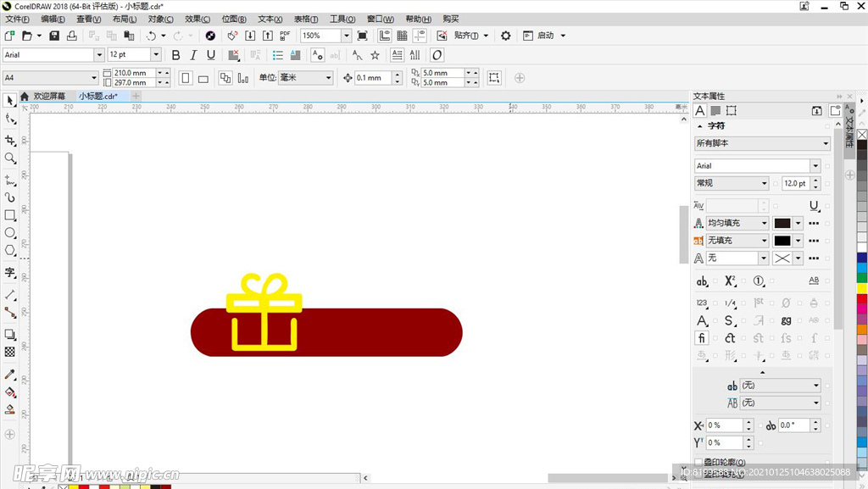Select the Crop tool
The width and height of the screenshot is (868, 489).
click(10, 140)
